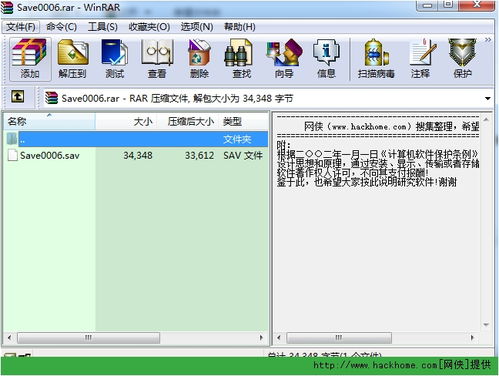Screen dimensions: 499x376
Task: Launch the 向导 (Wizard) tool
Action: click(284, 59)
